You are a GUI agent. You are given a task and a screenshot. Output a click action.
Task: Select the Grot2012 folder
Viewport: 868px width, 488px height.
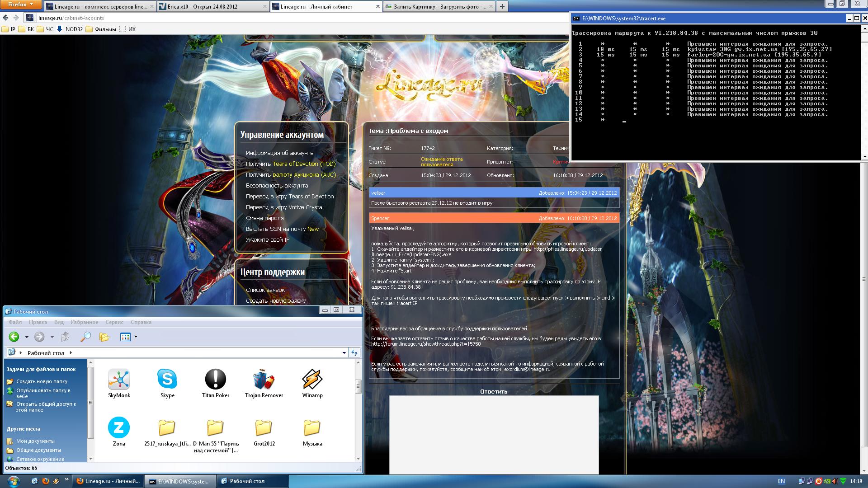coord(264,427)
